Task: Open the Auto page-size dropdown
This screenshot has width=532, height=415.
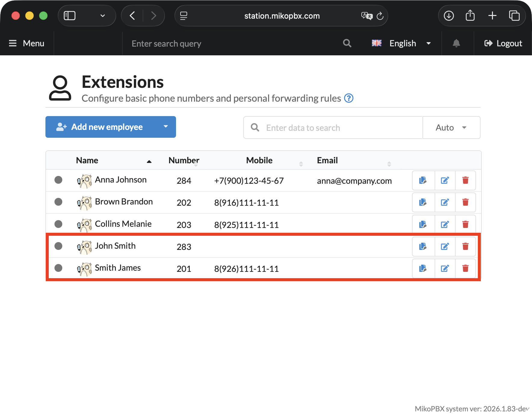Action: 451,128
